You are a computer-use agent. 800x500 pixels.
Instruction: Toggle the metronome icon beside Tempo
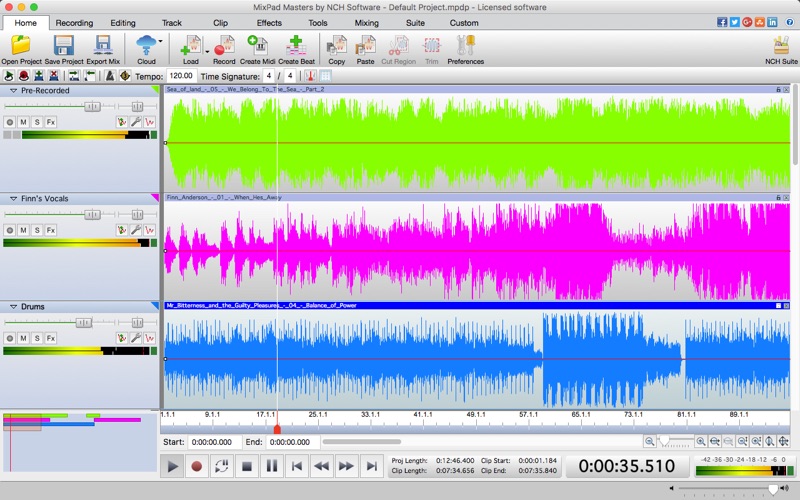(x=110, y=76)
